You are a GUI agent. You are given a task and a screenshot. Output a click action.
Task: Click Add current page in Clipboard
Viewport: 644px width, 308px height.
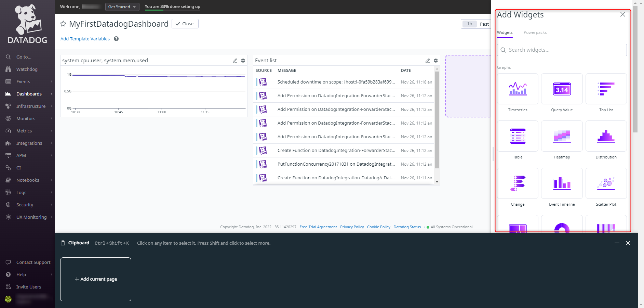click(96, 279)
